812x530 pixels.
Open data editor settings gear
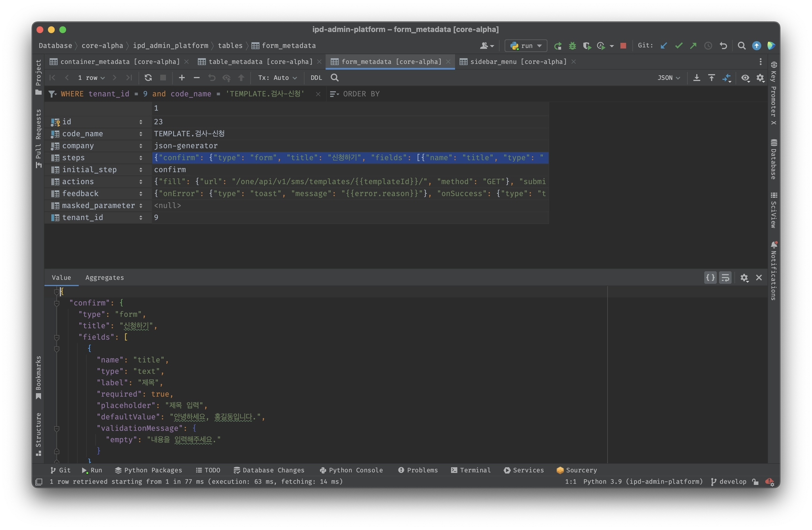(x=760, y=78)
